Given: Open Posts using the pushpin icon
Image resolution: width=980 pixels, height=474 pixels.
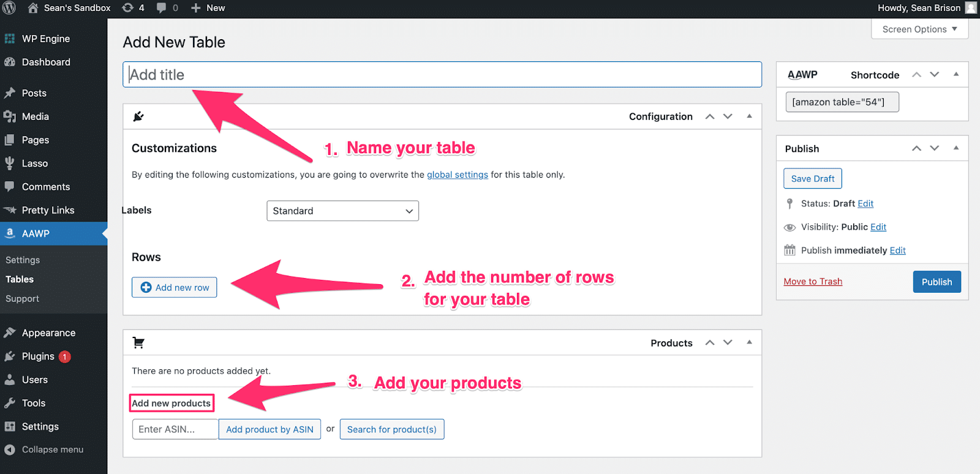Looking at the screenshot, I should (10, 93).
